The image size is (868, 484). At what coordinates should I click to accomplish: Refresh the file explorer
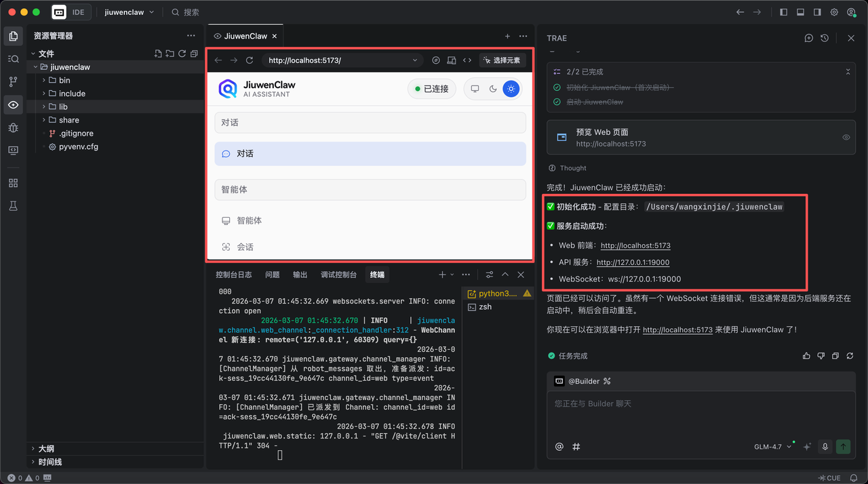182,54
